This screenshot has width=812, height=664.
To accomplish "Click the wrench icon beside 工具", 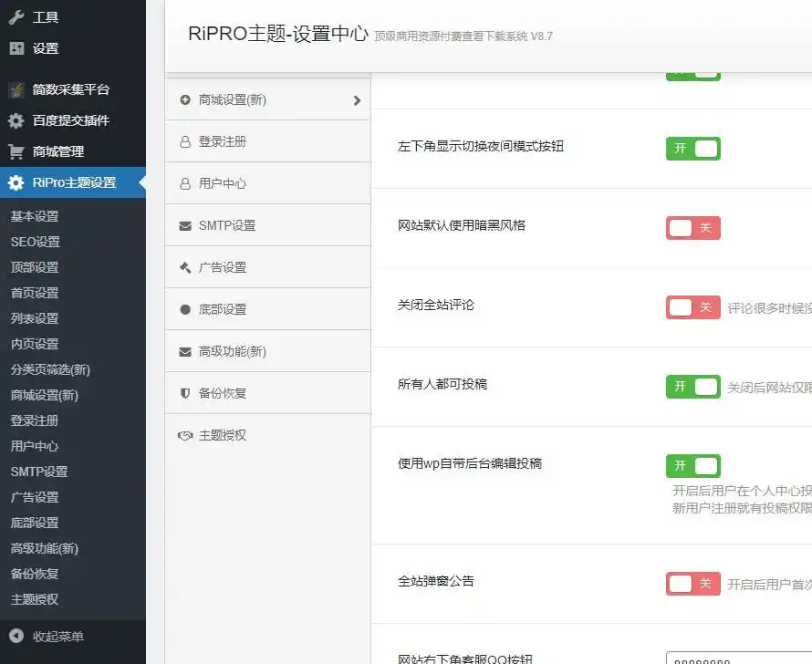I will [16, 17].
